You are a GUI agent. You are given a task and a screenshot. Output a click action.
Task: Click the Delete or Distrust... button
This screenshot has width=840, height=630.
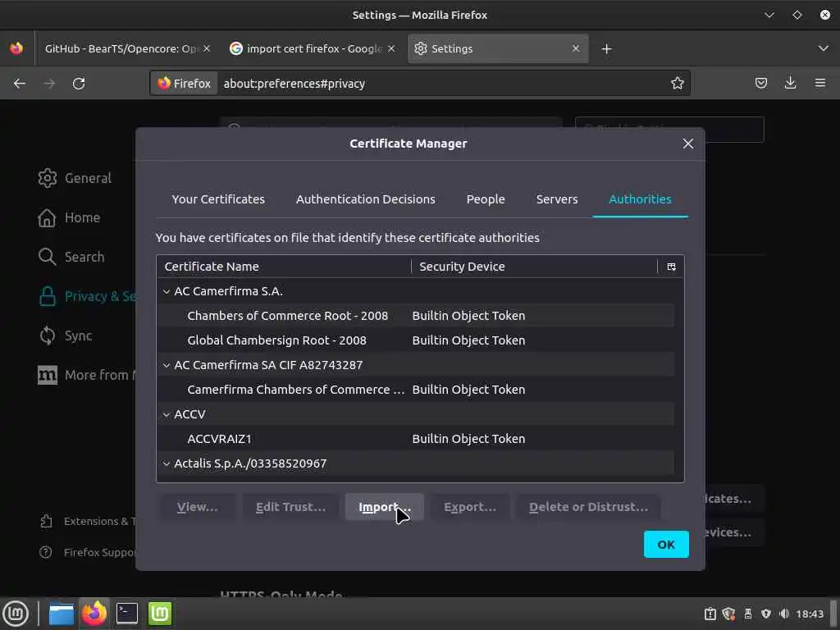pyautogui.click(x=588, y=507)
